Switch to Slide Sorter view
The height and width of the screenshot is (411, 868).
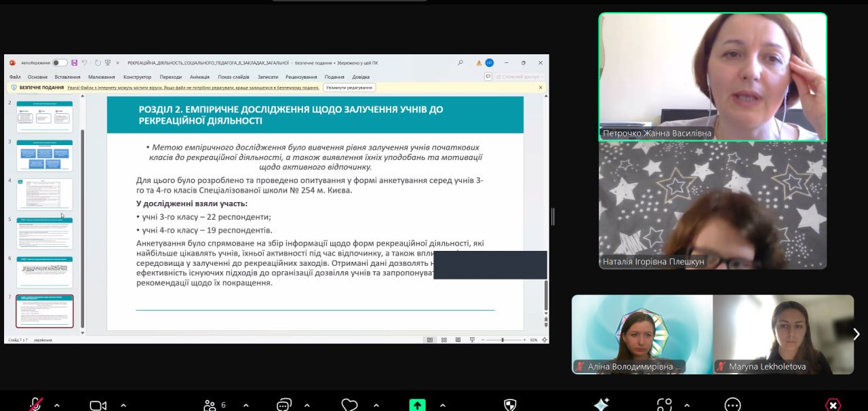click(x=444, y=340)
